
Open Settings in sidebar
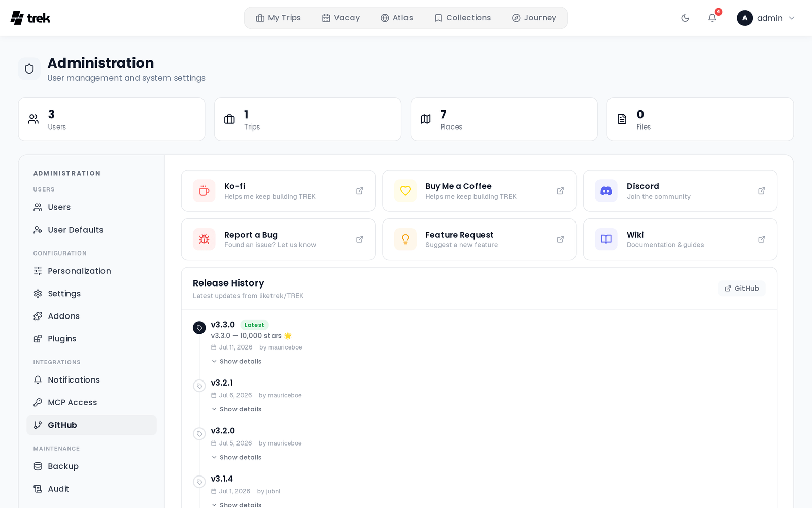pos(91,294)
